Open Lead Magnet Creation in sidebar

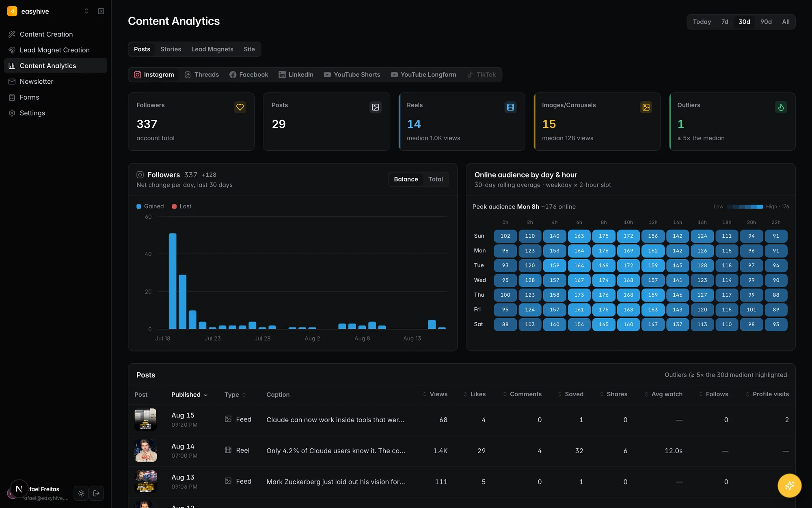(x=56, y=50)
